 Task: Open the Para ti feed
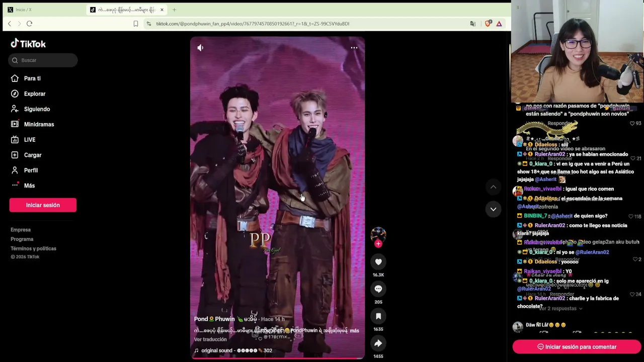coord(32,78)
